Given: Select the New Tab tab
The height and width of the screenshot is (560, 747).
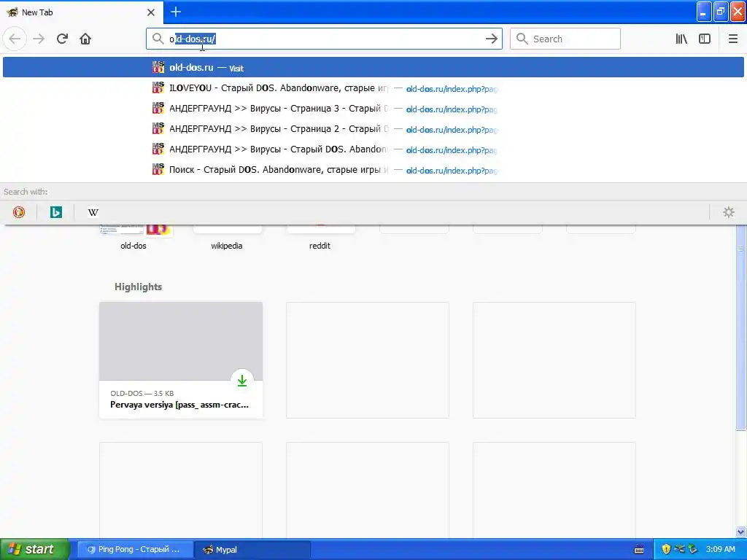Looking at the screenshot, I should (81, 12).
